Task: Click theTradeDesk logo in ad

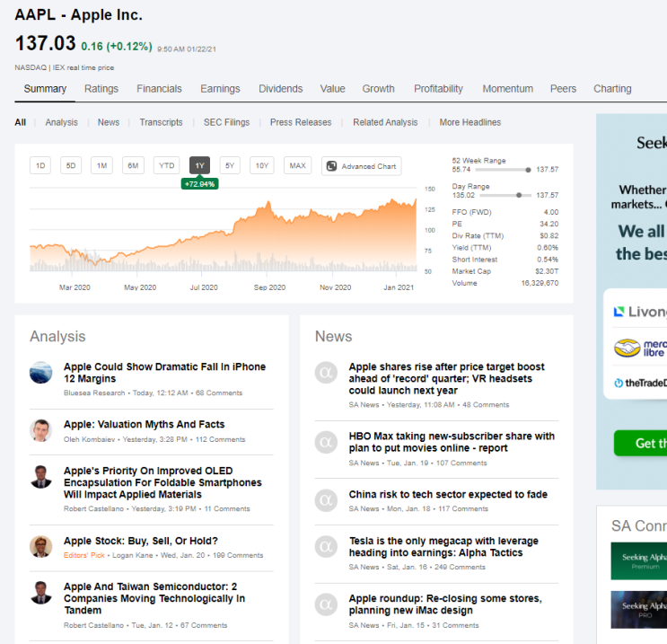Action: (640, 384)
